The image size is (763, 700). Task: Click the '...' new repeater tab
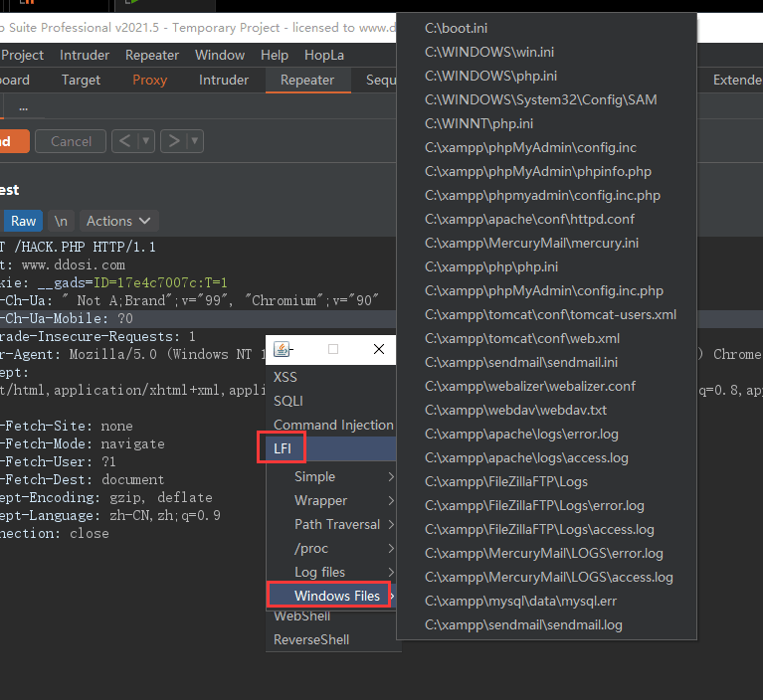23,107
